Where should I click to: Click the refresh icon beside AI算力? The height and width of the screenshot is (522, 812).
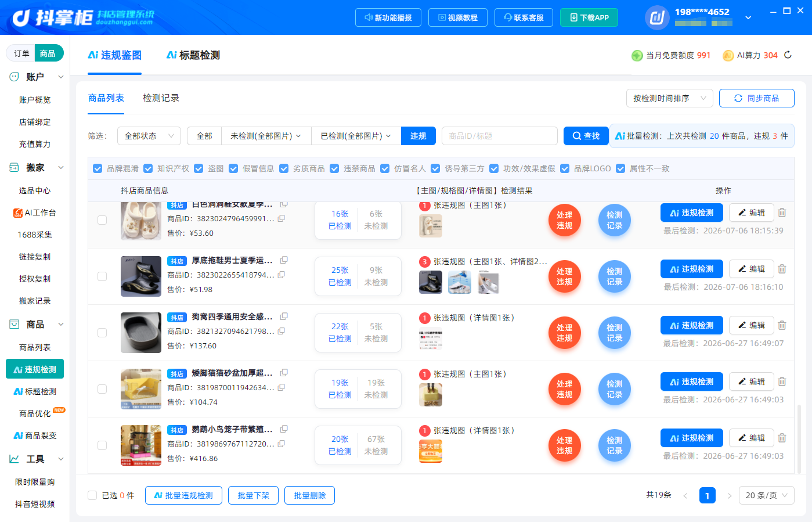(x=788, y=55)
